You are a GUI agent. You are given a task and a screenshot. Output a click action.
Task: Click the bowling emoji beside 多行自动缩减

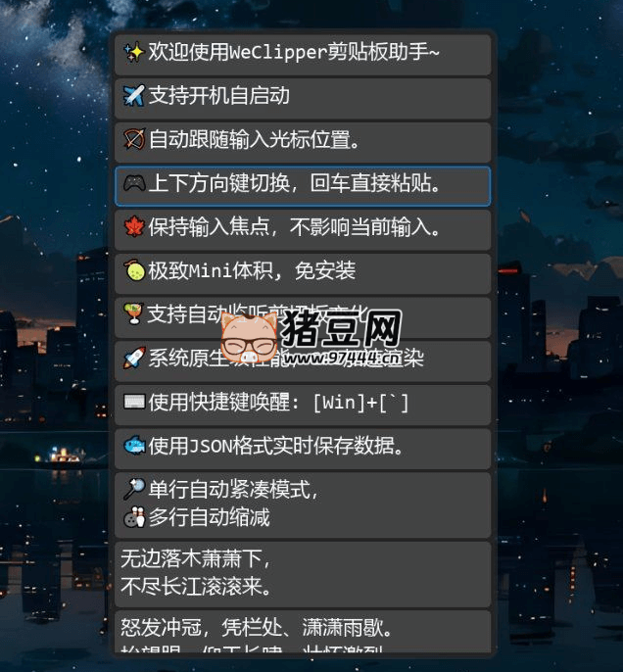(134, 517)
